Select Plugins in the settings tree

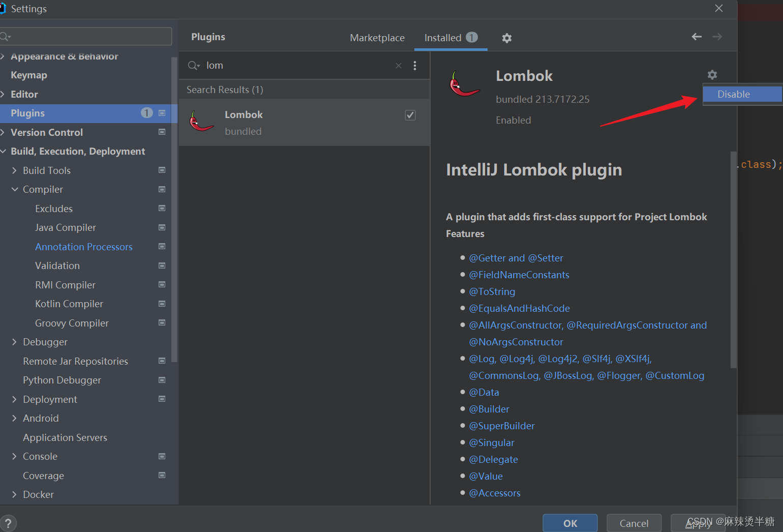point(89,113)
